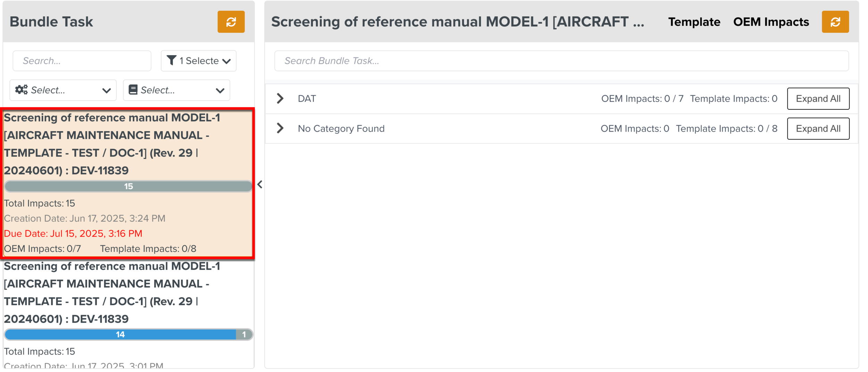Screen dimensions: 868x372
Task: Open the gears Select dropdown arrow
Action: (x=106, y=91)
